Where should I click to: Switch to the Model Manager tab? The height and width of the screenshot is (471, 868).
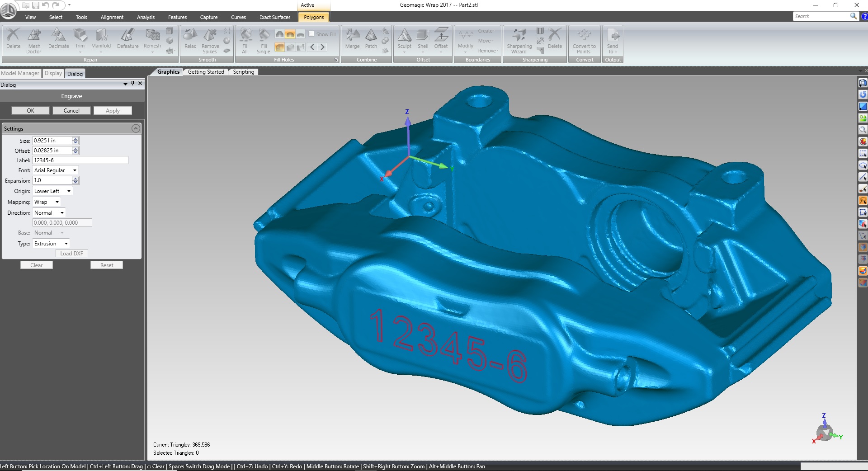click(20, 73)
